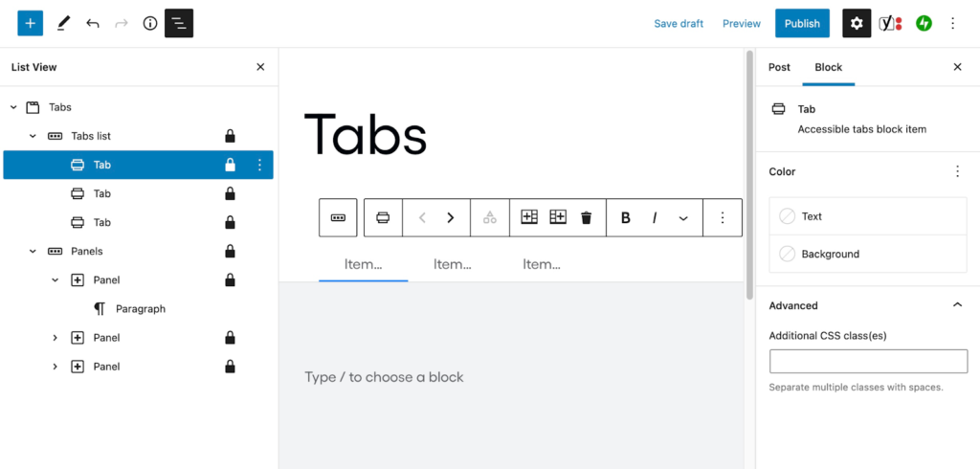Viewport: 980px width, 469px height.
Task: Switch to the Post tab
Action: coord(779,67)
